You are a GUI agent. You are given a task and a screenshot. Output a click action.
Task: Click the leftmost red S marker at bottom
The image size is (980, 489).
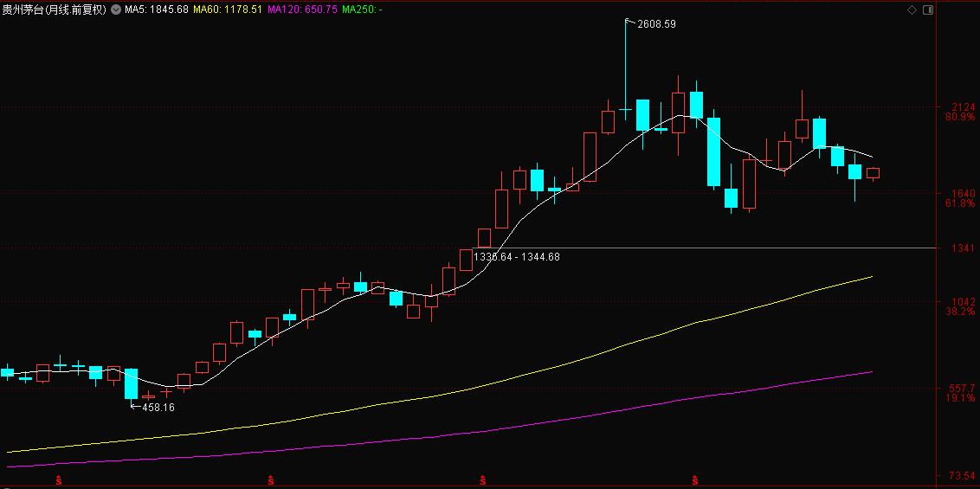click(x=59, y=480)
